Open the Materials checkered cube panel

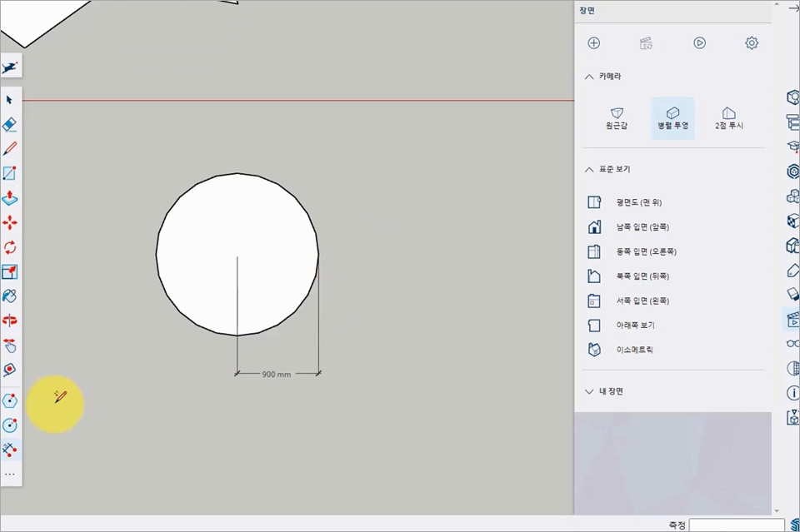coord(792,221)
